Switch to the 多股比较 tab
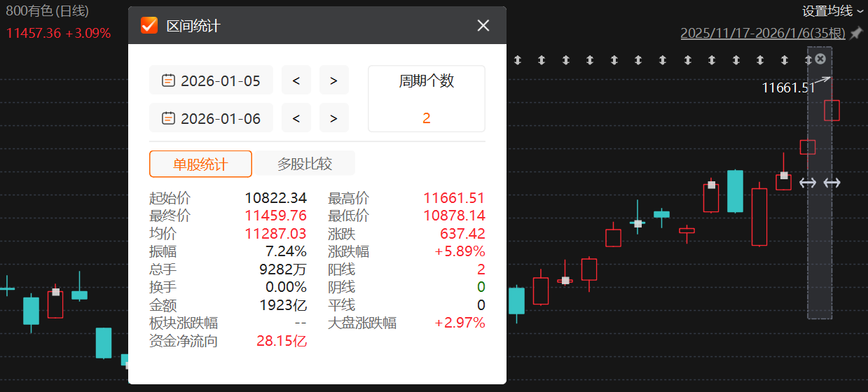 tap(305, 164)
